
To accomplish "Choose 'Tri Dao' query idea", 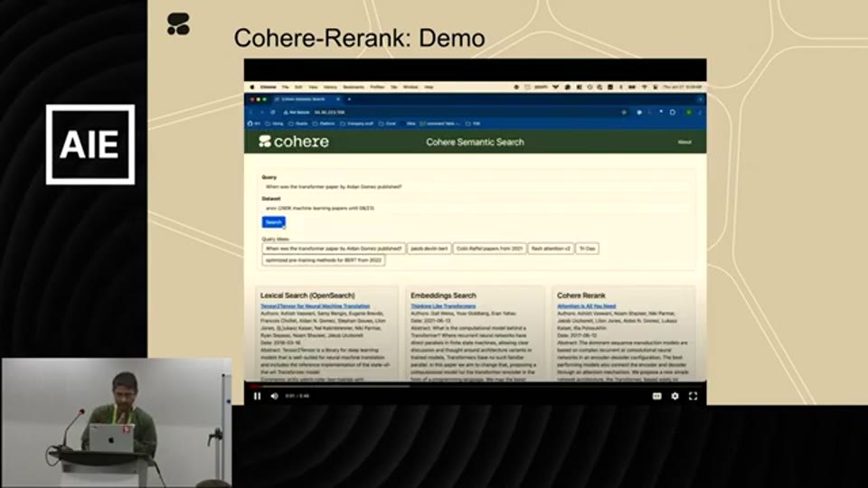I will tap(587, 249).
